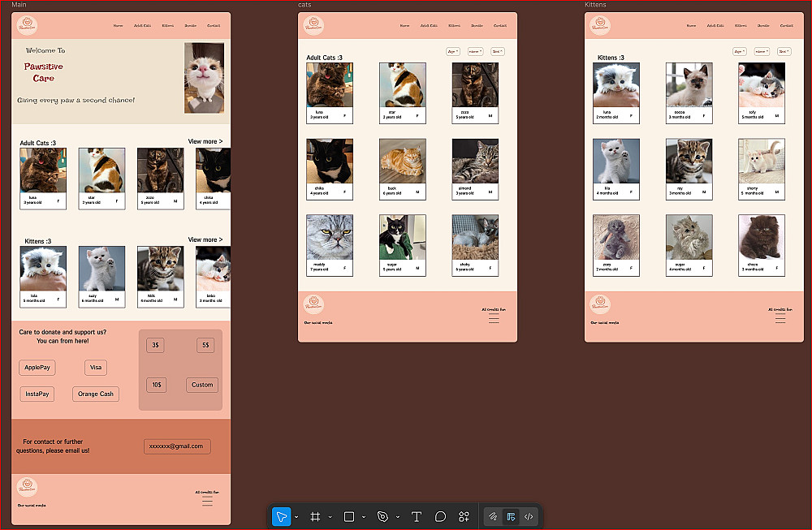Choose the 5$ donation amount
The width and height of the screenshot is (812, 530).
click(x=205, y=345)
